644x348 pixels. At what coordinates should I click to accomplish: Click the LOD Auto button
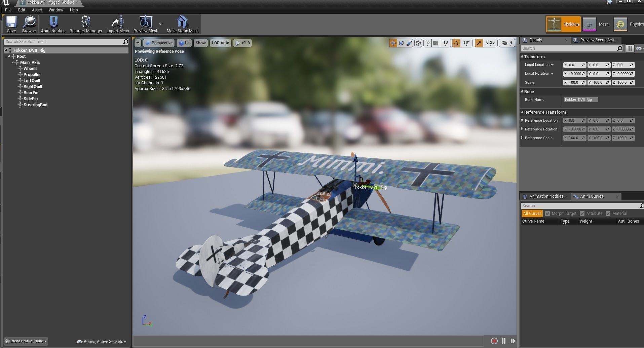click(x=220, y=43)
